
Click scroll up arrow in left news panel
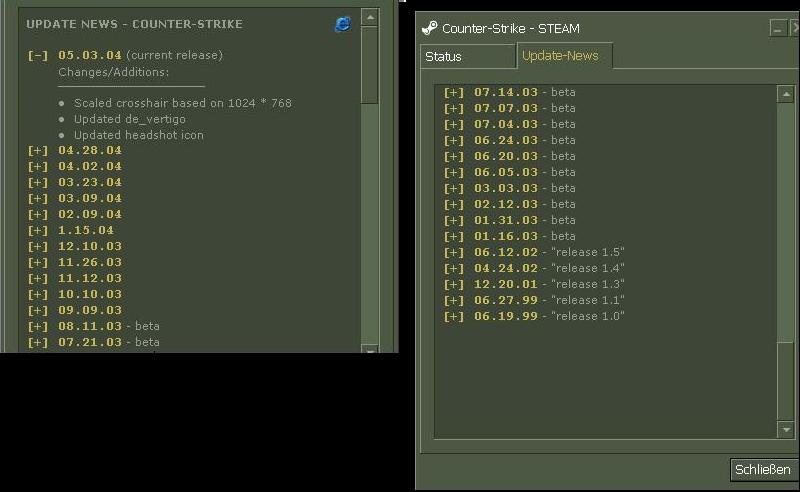point(369,18)
